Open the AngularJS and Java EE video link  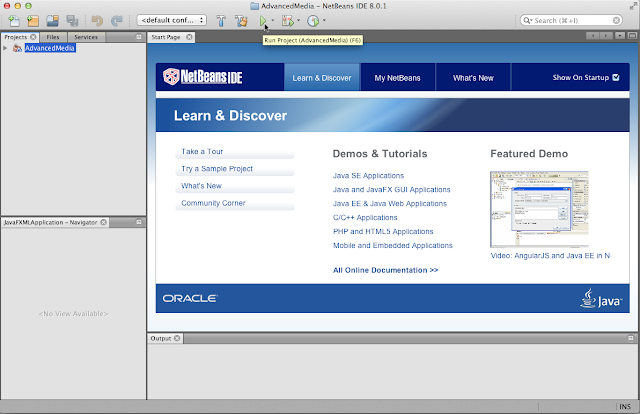coord(550,256)
